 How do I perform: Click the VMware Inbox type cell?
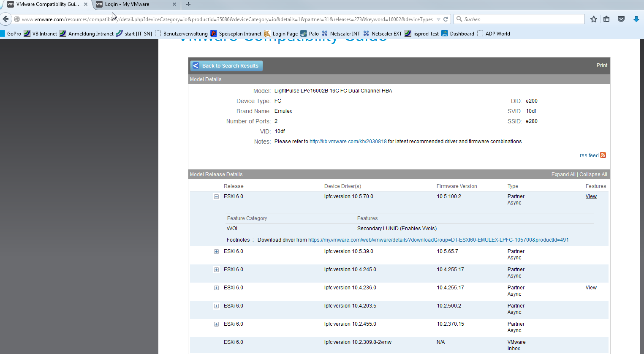click(516, 345)
